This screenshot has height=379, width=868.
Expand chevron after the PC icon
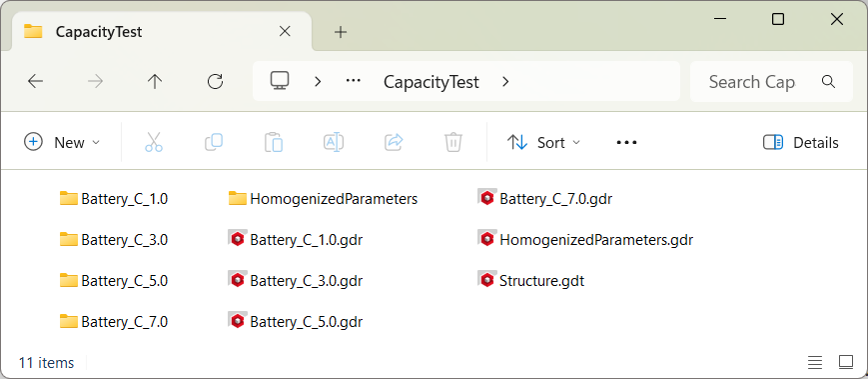click(x=318, y=82)
